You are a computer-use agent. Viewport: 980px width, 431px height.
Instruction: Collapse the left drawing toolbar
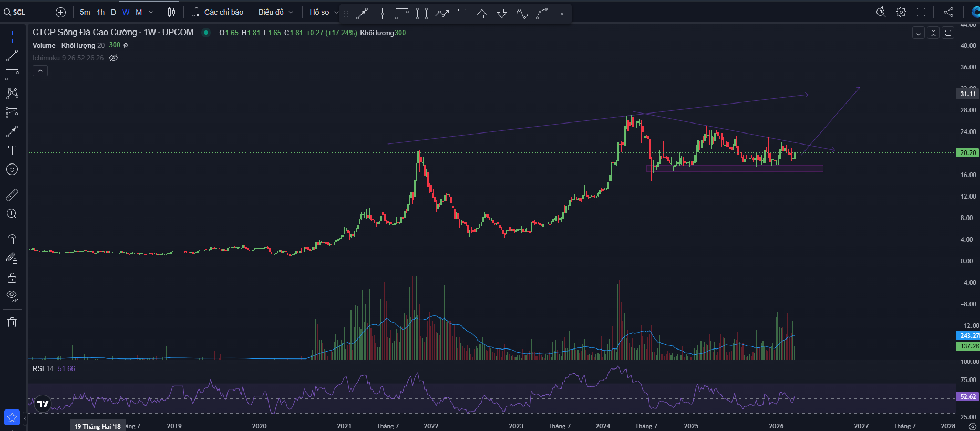[x=25, y=419]
